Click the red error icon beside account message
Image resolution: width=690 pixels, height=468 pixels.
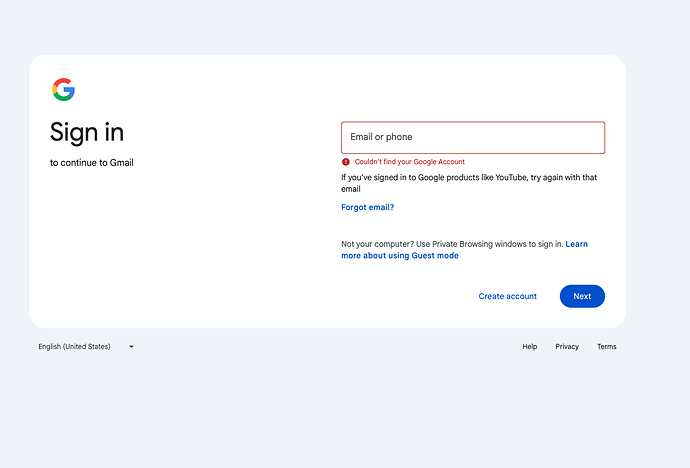tap(345, 162)
